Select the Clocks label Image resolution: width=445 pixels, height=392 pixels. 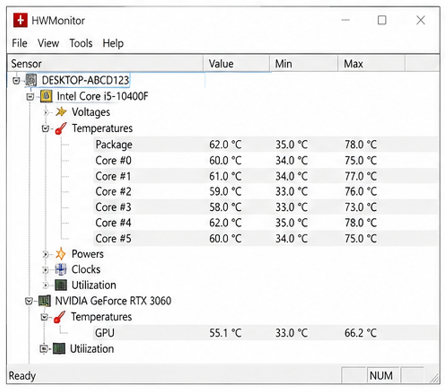[x=86, y=269]
